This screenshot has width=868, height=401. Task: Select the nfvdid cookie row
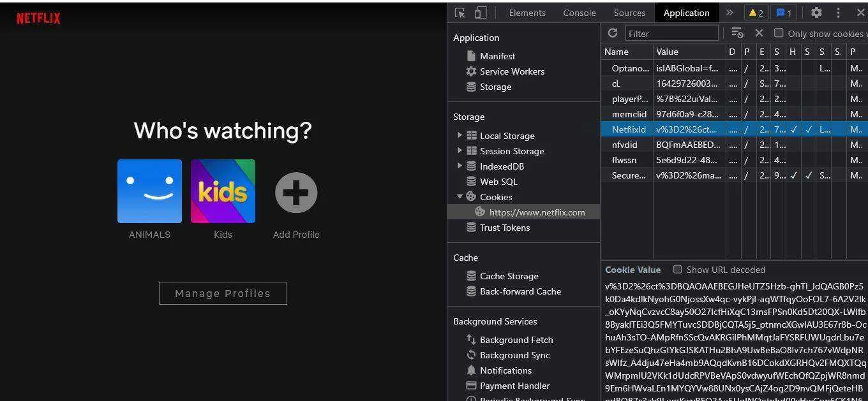(734, 145)
